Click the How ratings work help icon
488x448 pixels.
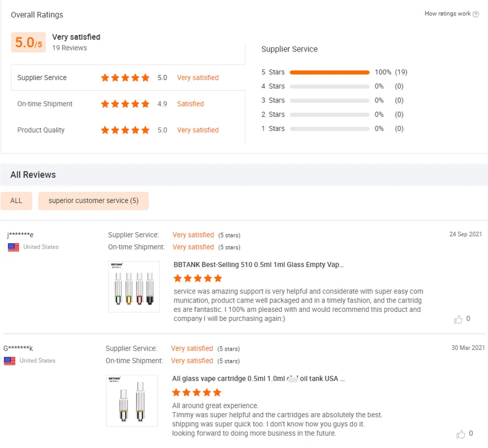point(476,15)
